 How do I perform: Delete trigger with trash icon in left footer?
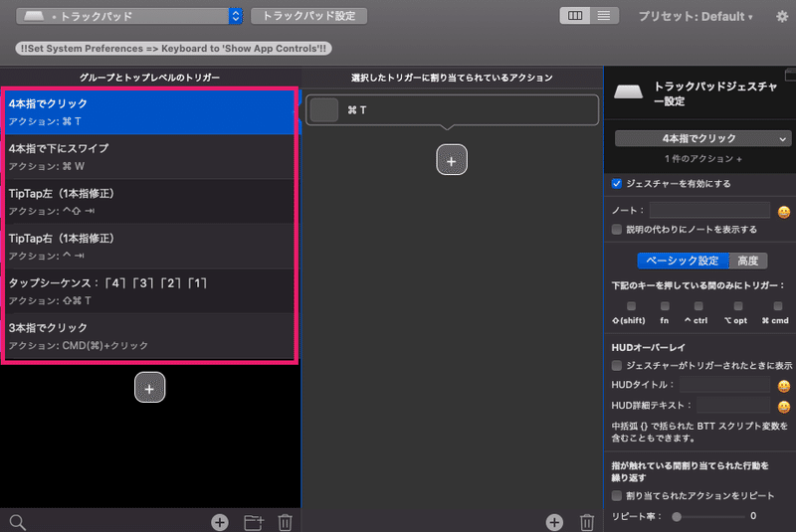(285, 522)
